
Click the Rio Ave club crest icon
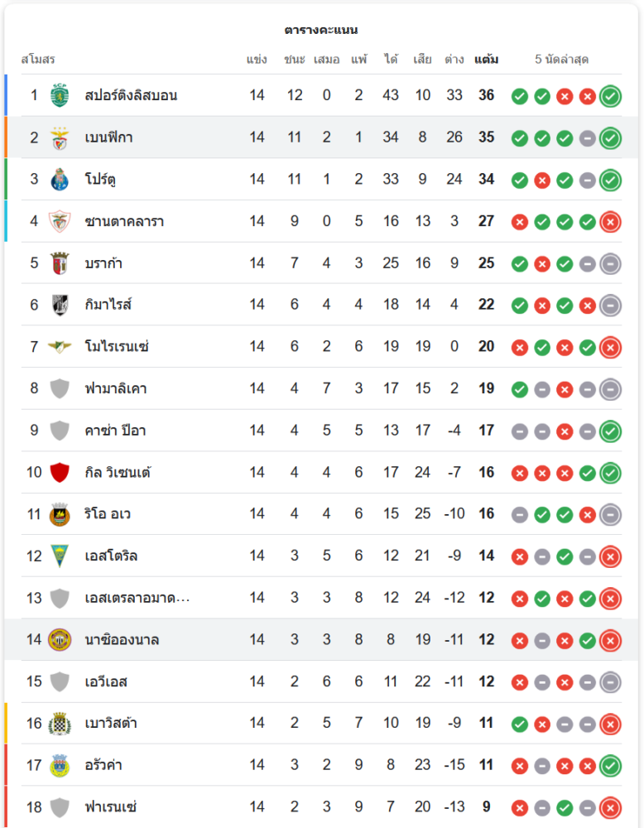coord(60,514)
